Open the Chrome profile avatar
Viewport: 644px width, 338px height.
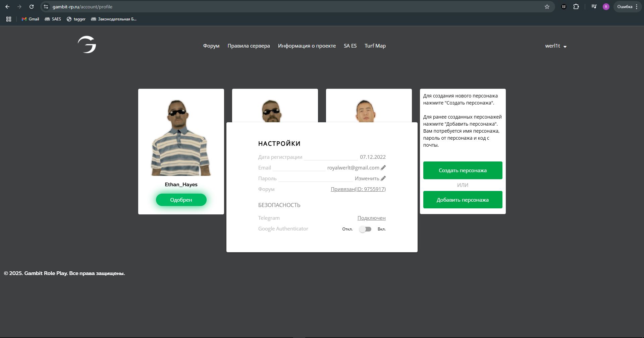point(606,7)
